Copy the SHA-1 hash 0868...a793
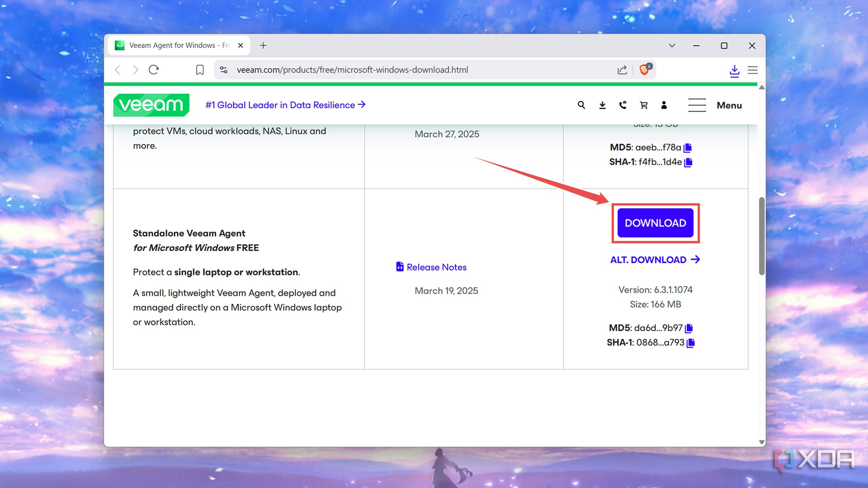Image resolution: width=868 pixels, height=488 pixels. (691, 343)
